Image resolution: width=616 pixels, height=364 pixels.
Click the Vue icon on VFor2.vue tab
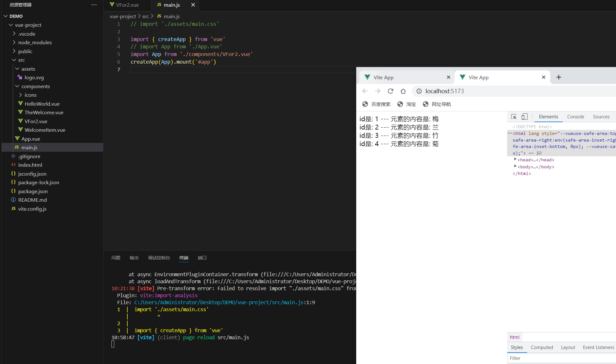(x=112, y=5)
